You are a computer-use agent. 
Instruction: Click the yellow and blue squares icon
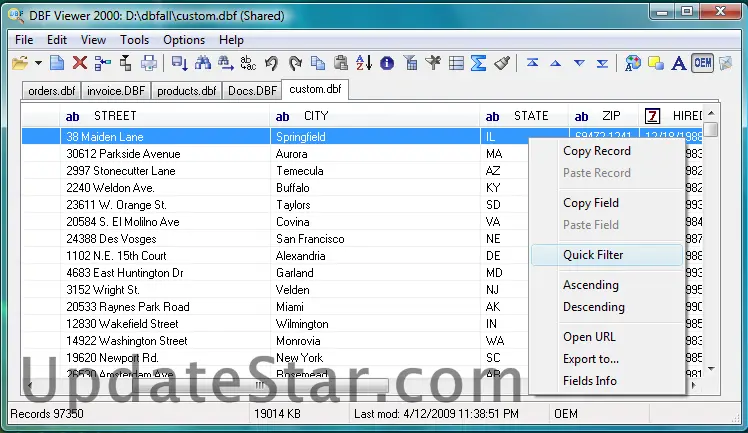pos(656,63)
